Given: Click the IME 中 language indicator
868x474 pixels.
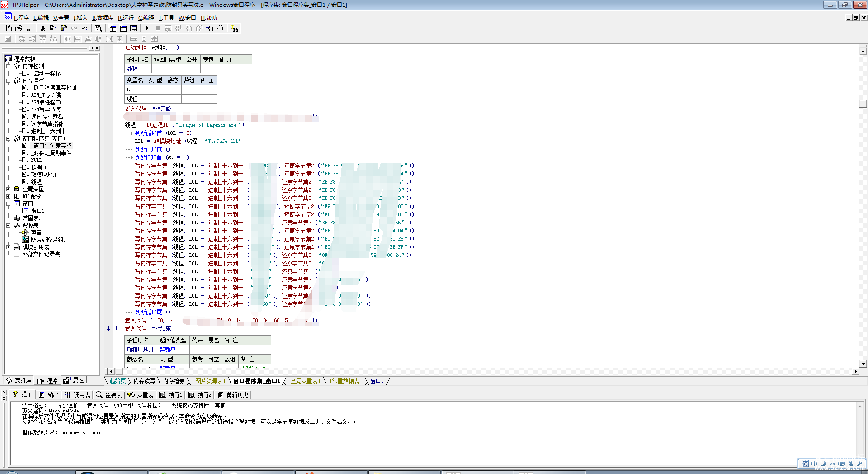Looking at the screenshot, I should pos(814,464).
